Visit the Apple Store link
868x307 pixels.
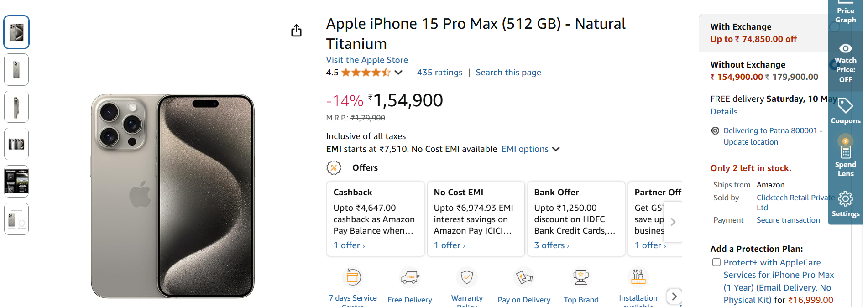366,60
